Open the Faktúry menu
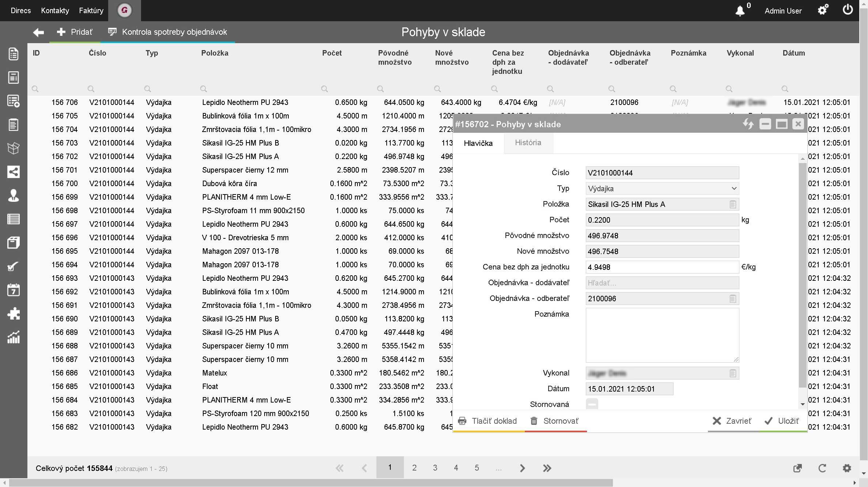 [x=91, y=11]
